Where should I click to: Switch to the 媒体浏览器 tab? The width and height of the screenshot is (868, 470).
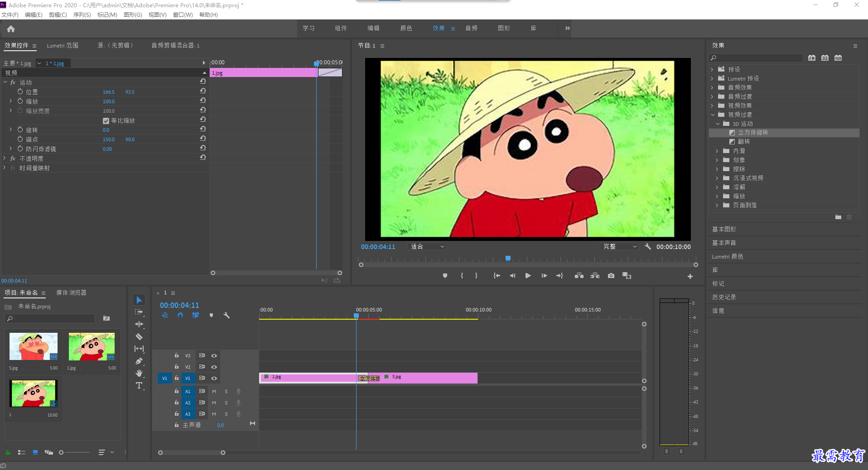(71, 293)
